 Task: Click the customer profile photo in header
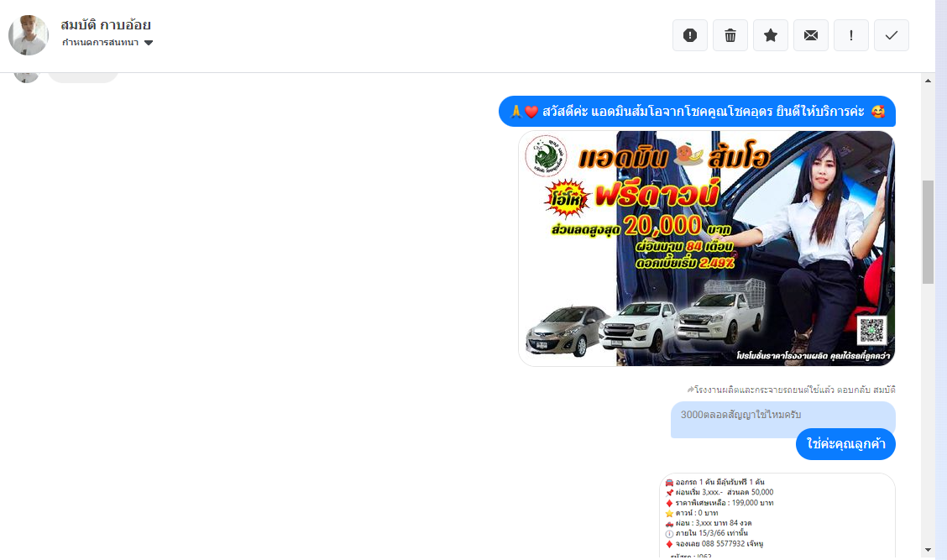coord(29,35)
